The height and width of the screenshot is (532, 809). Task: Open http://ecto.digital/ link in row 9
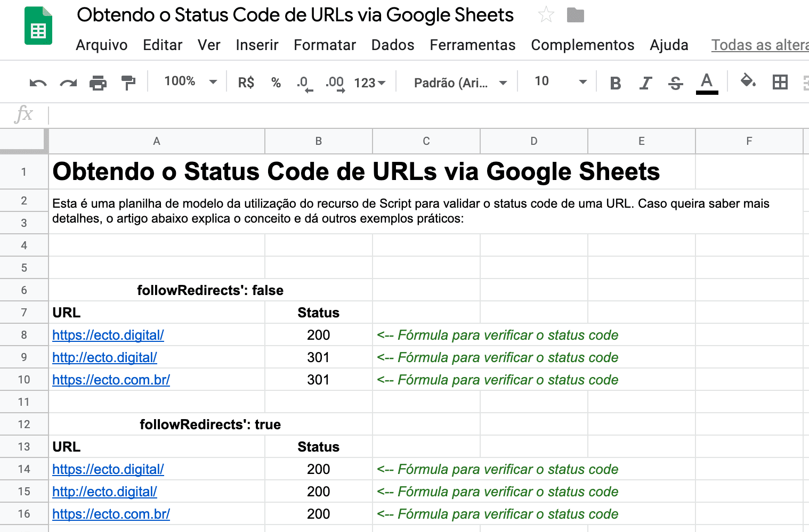104,357
